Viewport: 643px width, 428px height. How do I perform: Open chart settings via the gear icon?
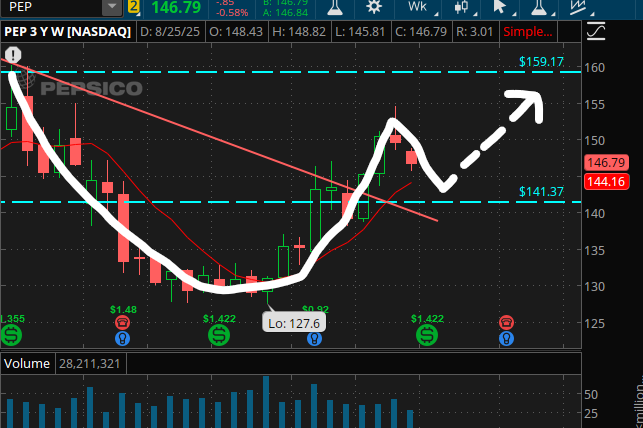tap(374, 7)
